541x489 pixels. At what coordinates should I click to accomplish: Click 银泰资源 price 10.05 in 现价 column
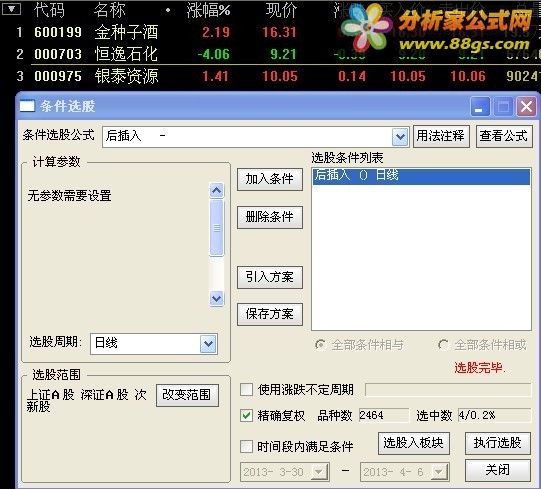click(x=280, y=76)
